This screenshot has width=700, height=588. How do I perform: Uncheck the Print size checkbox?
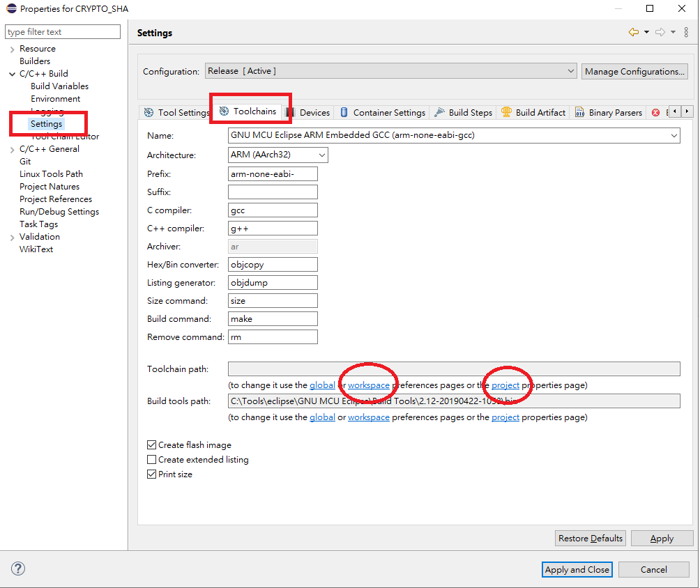tap(151, 474)
